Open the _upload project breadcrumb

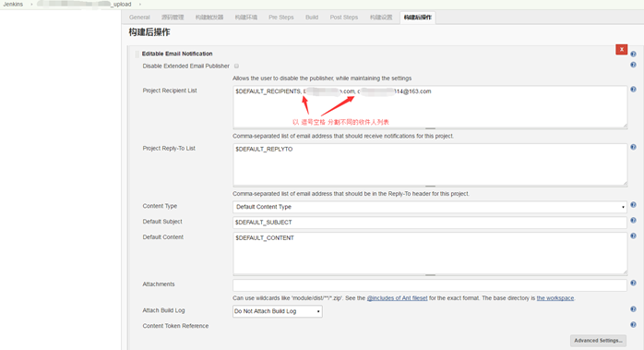tap(84, 4)
